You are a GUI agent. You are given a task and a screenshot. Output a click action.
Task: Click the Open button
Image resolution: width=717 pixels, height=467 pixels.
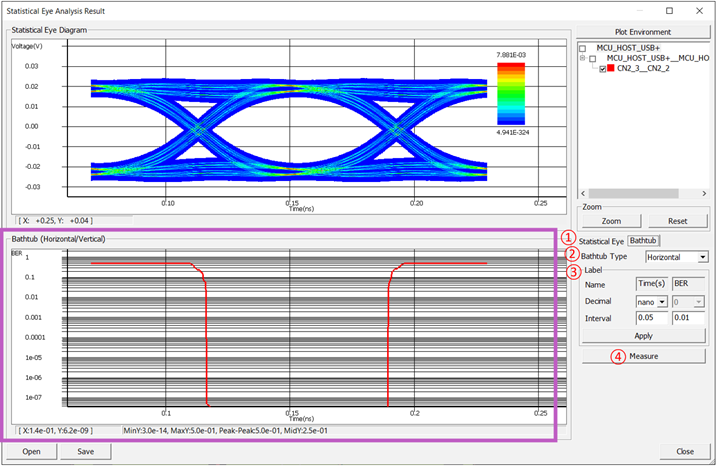(32, 452)
